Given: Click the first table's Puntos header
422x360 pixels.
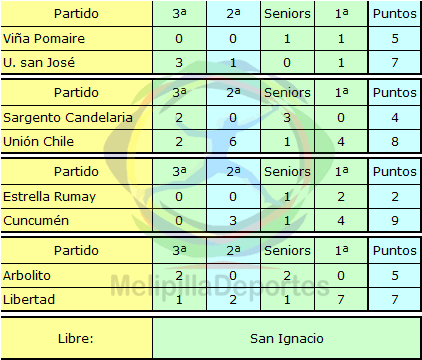Looking at the screenshot, I should click(x=395, y=14).
